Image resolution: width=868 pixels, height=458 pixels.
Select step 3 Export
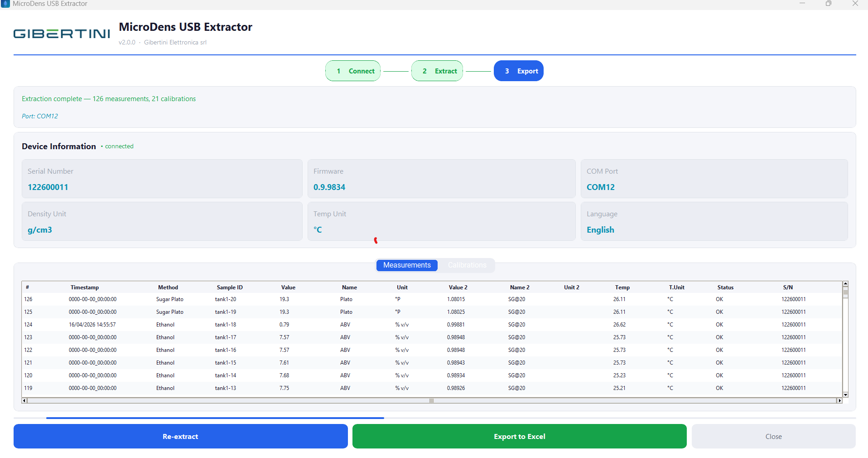[x=519, y=71]
